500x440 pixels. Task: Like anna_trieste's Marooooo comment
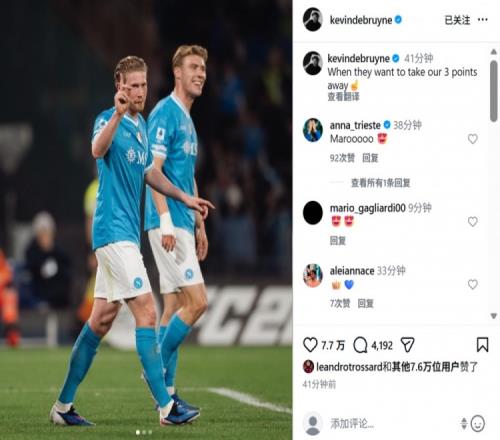click(x=472, y=139)
